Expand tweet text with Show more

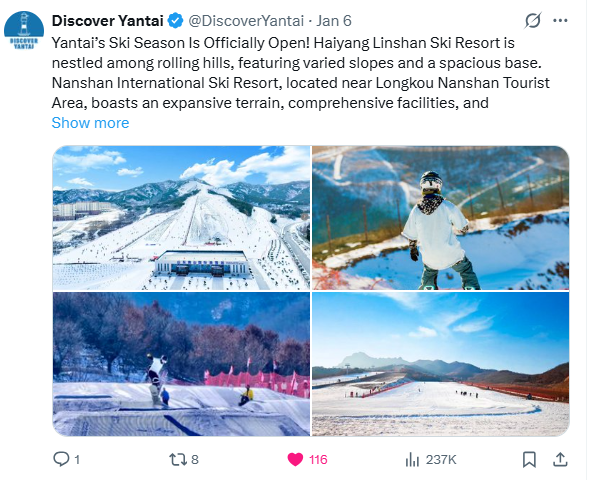(x=90, y=123)
